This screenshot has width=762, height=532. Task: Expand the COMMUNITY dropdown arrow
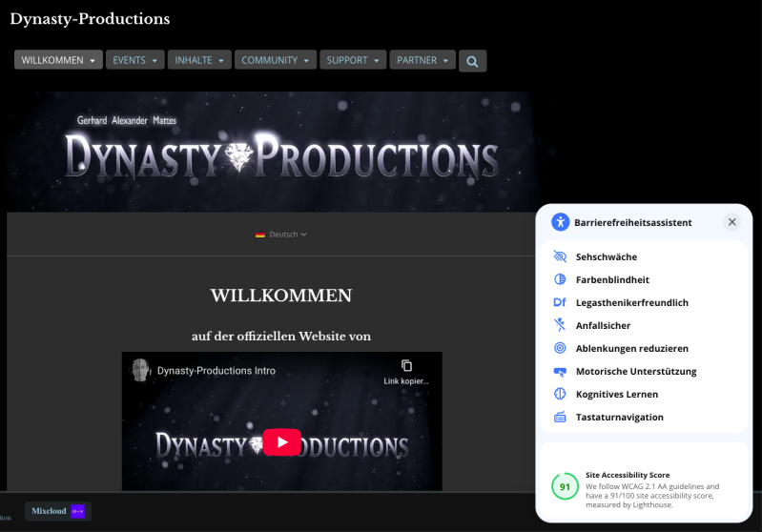point(306,61)
